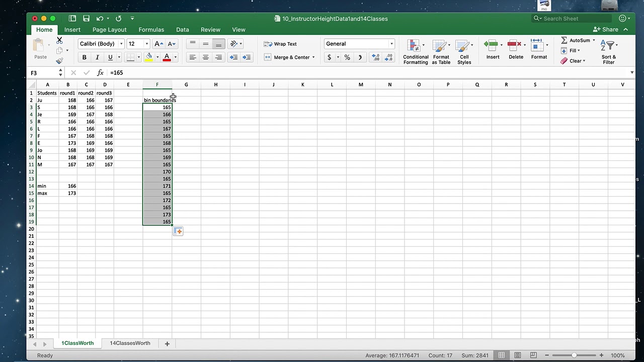Switch to Page Layout view in status bar

click(518, 355)
